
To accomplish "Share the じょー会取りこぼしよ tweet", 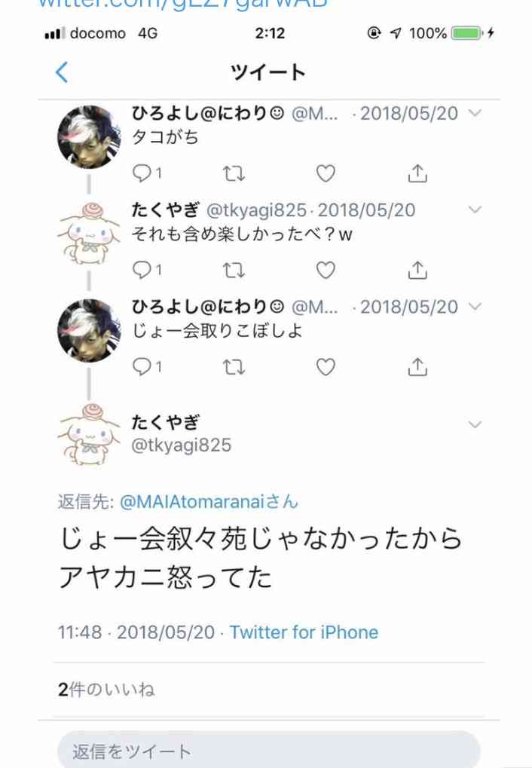I will point(417,366).
